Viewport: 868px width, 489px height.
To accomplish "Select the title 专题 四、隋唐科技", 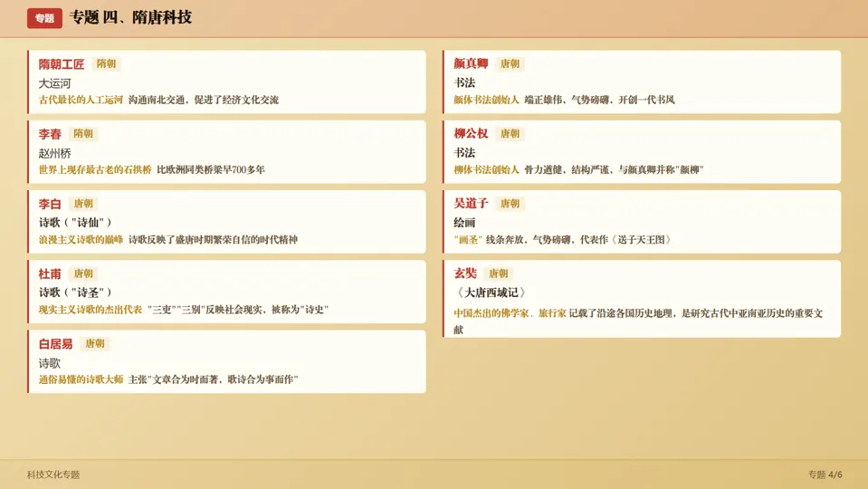I will pos(130,18).
